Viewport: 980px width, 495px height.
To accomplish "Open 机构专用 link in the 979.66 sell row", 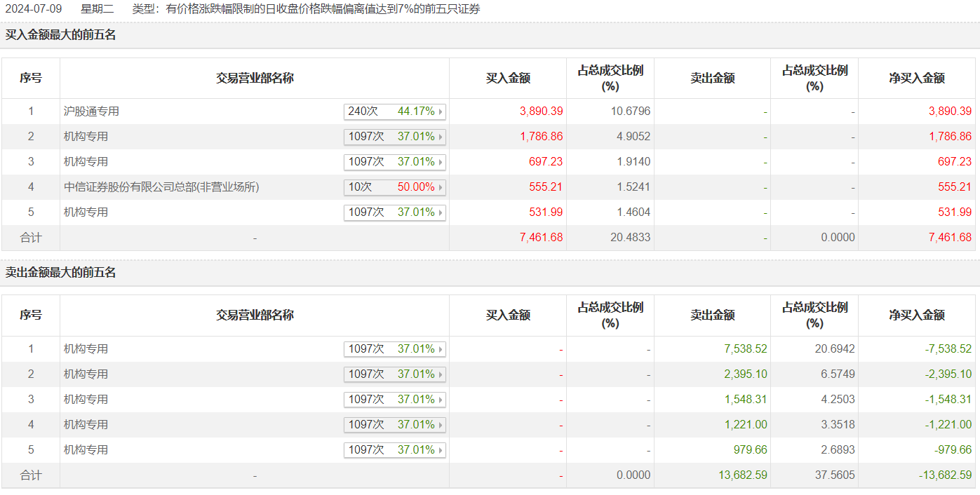I will tap(86, 450).
